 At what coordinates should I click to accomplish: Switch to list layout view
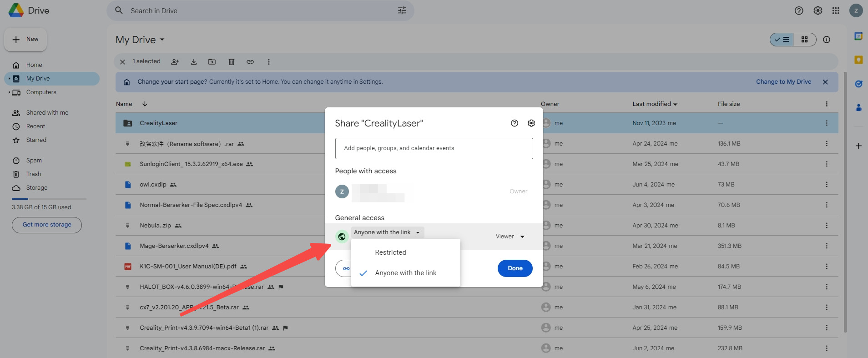[782, 40]
